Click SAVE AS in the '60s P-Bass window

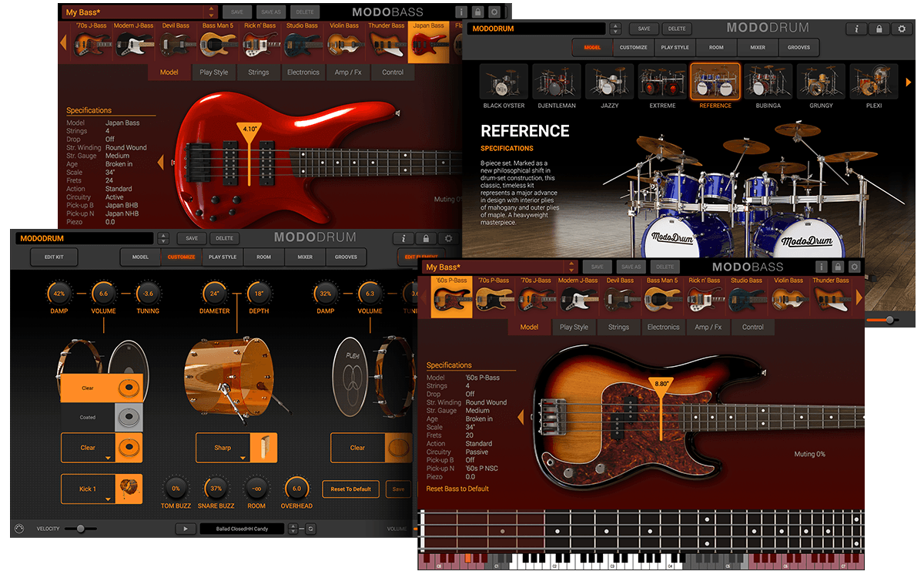[631, 267]
